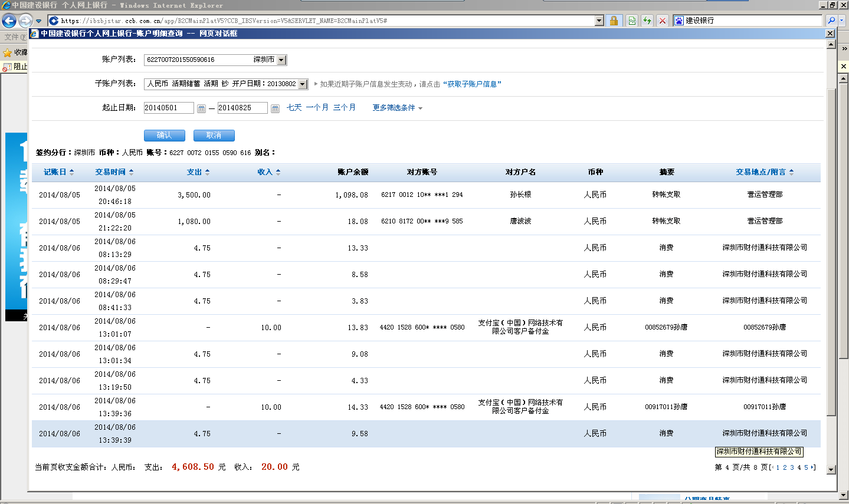This screenshot has width=849, height=504.
Task: Click the padlock security icon in address bar
Action: pos(614,21)
